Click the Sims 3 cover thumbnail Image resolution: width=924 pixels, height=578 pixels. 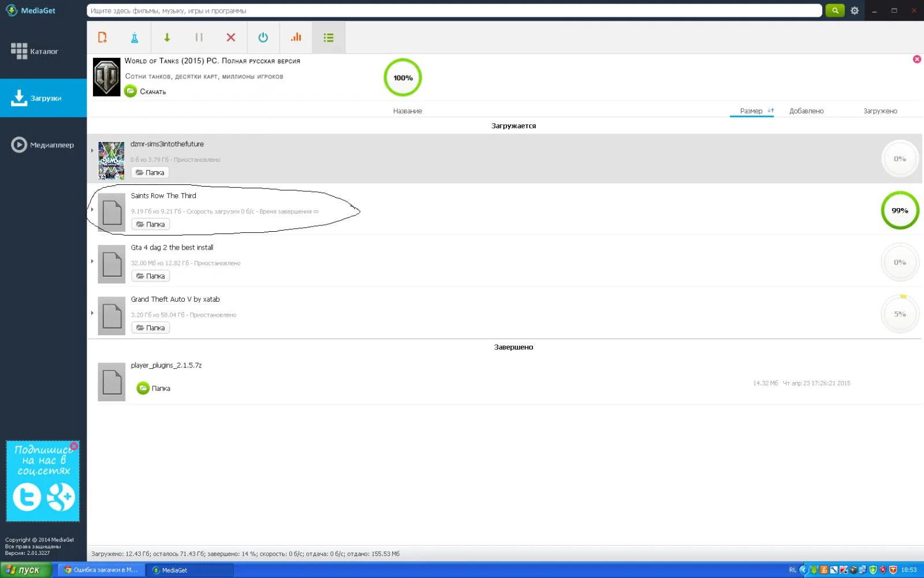point(111,160)
